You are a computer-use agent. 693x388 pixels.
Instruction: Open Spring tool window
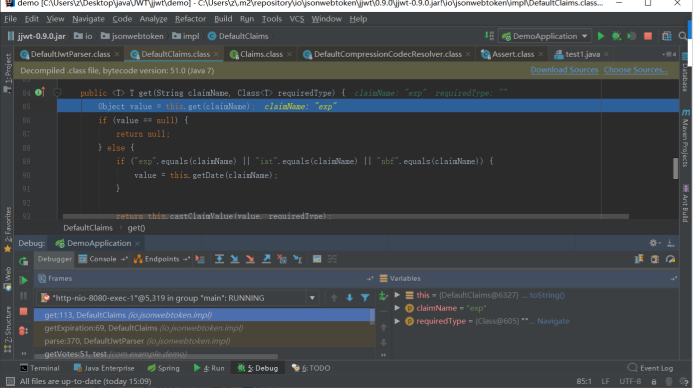pyautogui.click(x=164, y=368)
